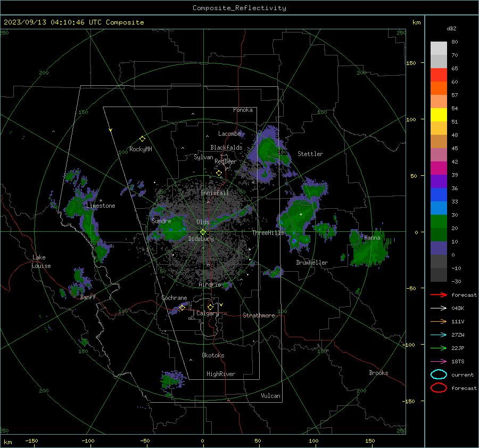This screenshot has width=479, height=448.
Task: Click the Calgary city label
Action: pyautogui.click(x=208, y=313)
